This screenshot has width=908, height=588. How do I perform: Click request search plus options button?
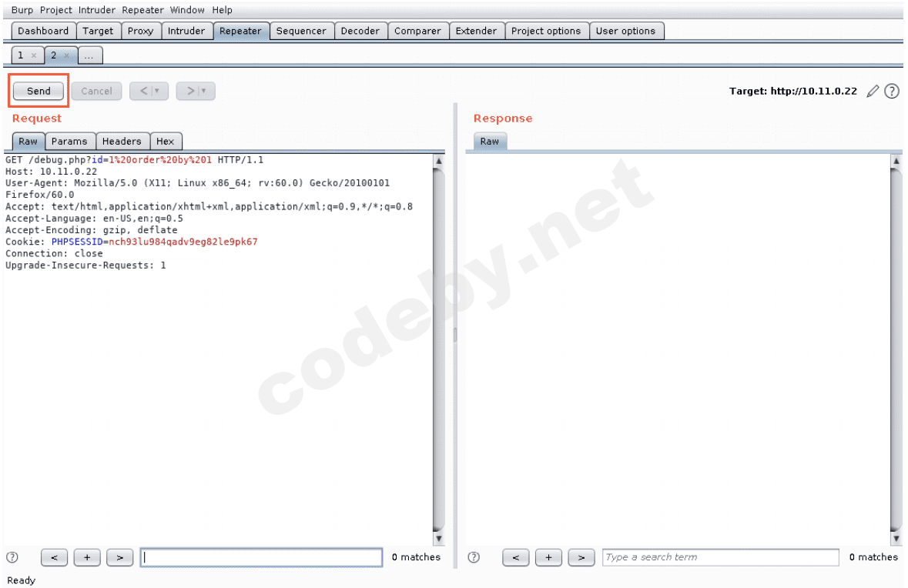click(x=87, y=557)
